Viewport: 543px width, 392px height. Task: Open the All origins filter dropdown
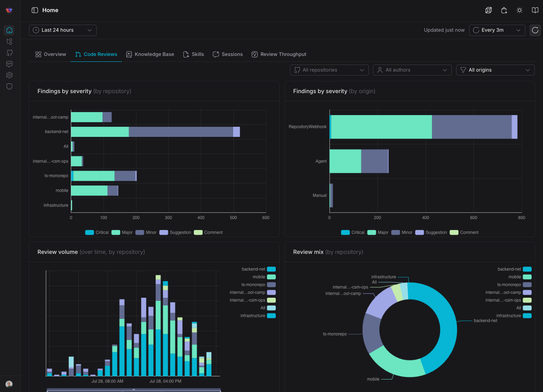point(495,70)
